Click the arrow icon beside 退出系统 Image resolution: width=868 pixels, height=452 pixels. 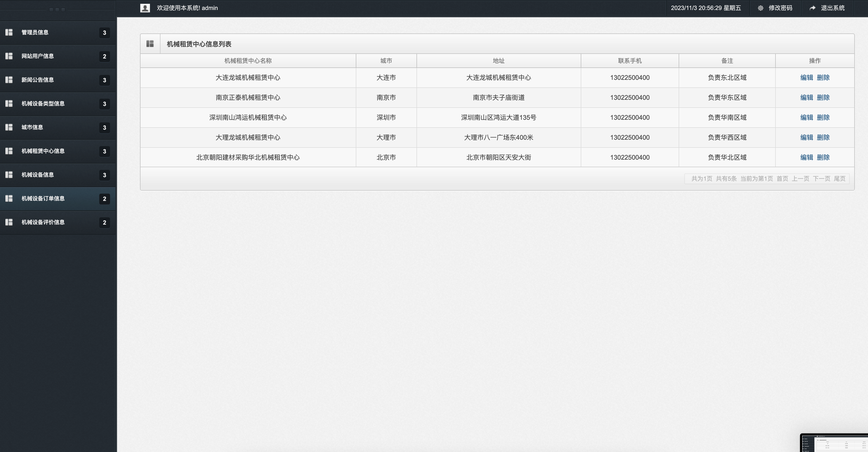coord(812,8)
